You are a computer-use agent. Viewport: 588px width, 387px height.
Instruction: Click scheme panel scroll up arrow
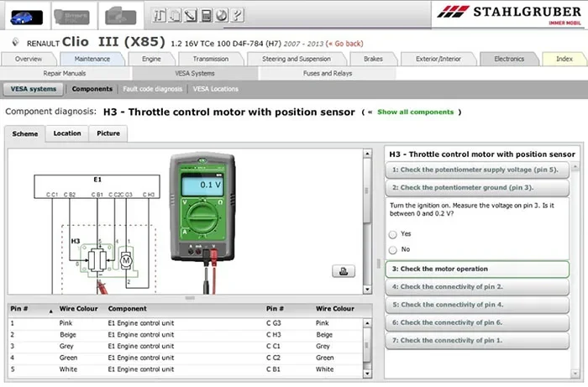367,154
